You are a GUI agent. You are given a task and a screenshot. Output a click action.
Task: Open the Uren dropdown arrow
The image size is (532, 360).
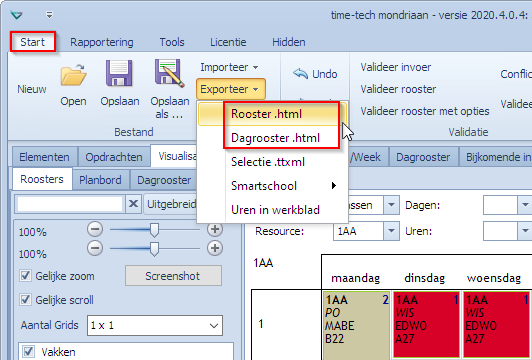click(525, 231)
